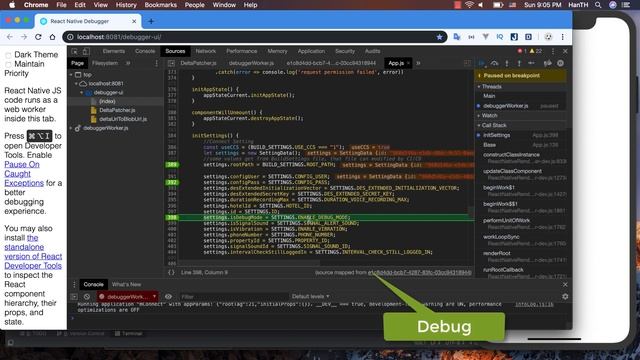The height and width of the screenshot is (360, 640).
Task: Step over the next function call
Action: pyautogui.click(x=494, y=63)
